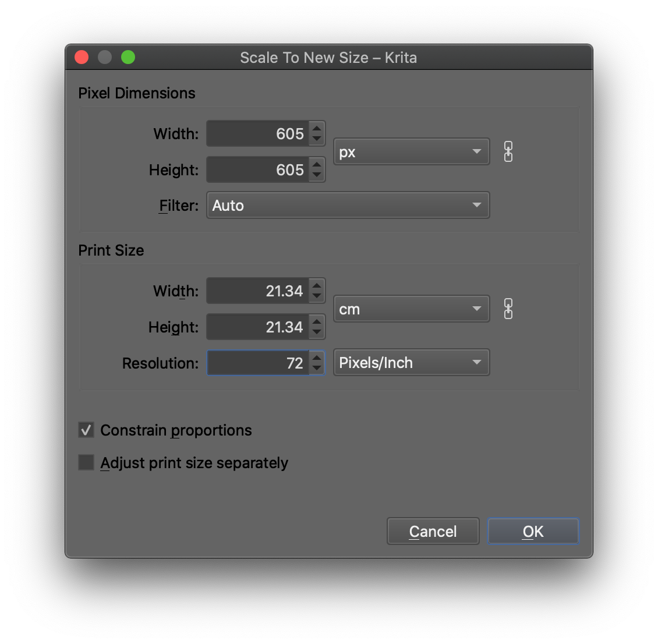Confirm scaling with the OK button
This screenshot has height=644, width=658.
[x=533, y=532]
